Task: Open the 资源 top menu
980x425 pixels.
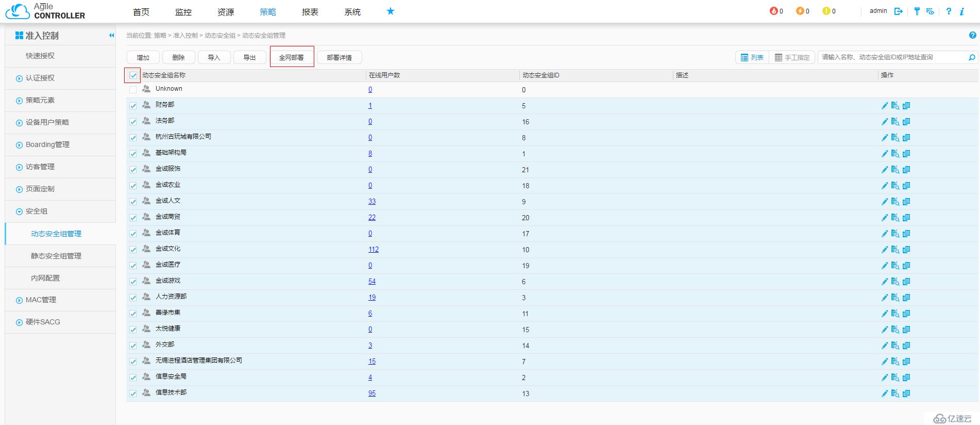Action: tap(226, 12)
